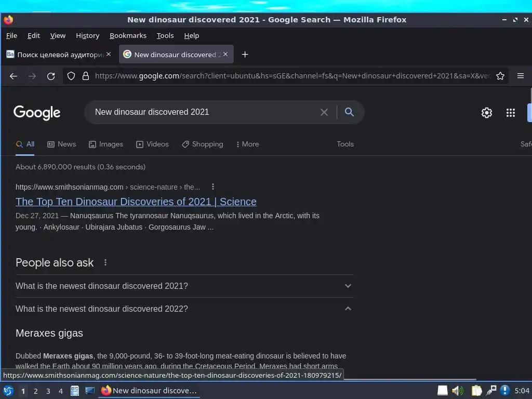Open the tracking protection shield
532x399 pixels.
(x=71, y=76)
